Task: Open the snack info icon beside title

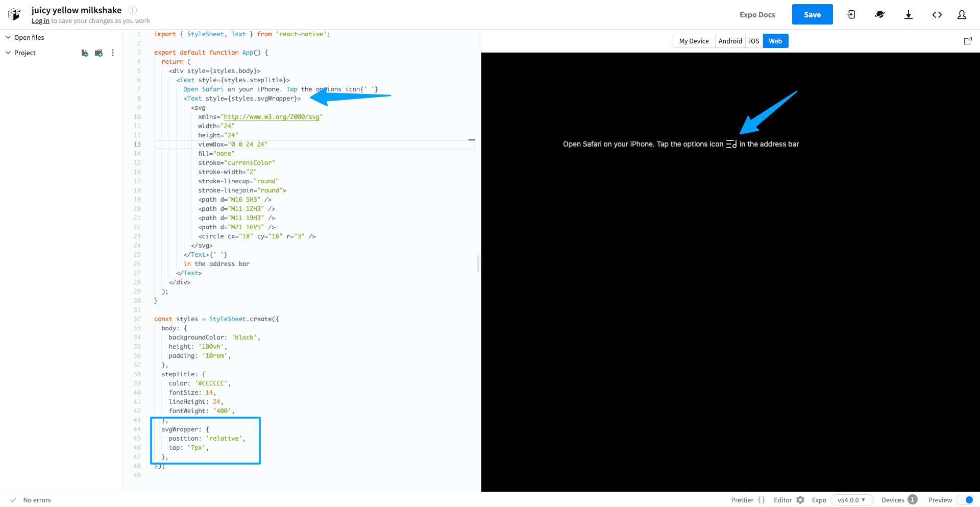Action: [133, 10]
